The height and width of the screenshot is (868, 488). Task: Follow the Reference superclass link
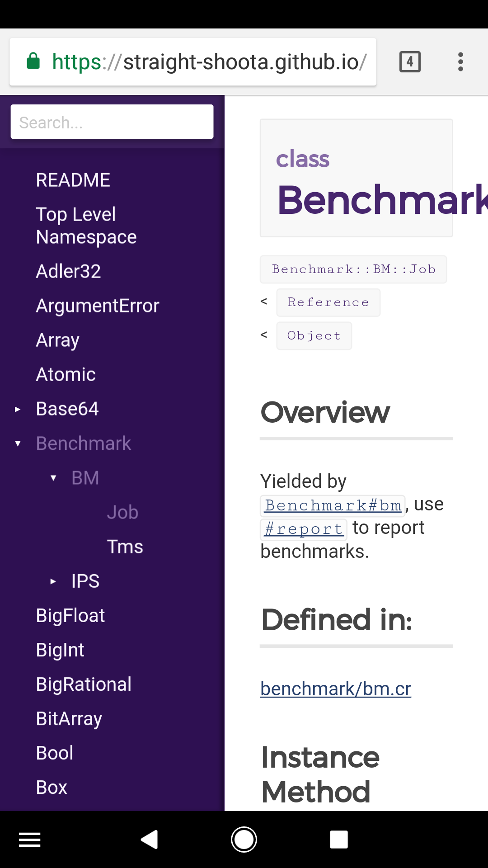pos(328,302)
